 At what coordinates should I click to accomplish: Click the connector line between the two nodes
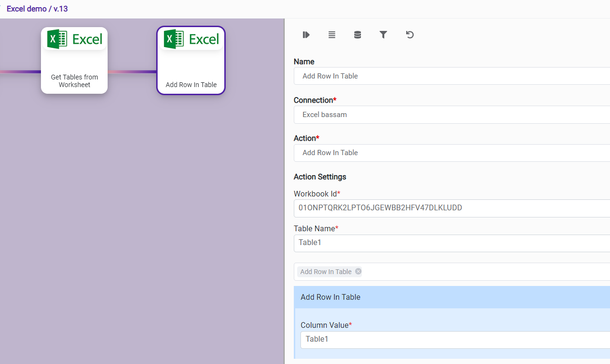(132, 72)
